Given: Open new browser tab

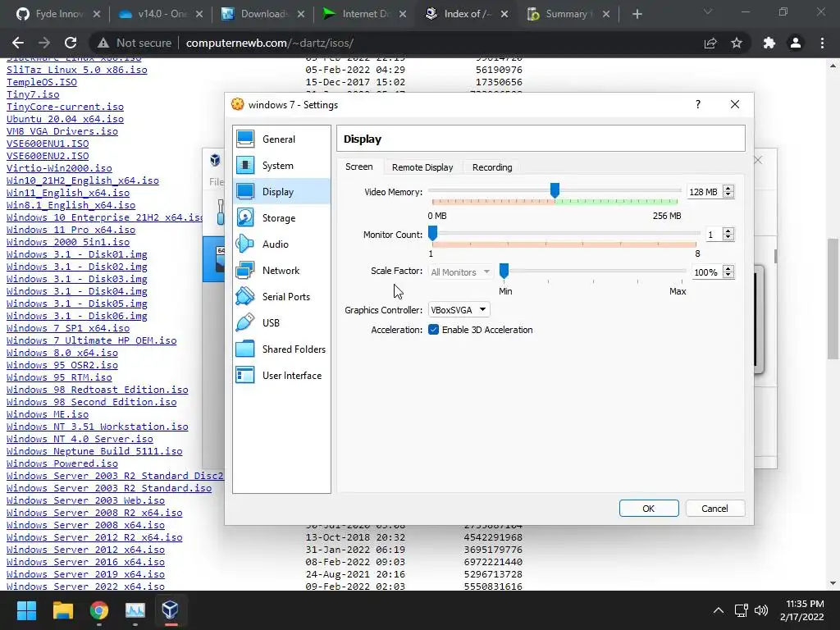Looking at the screenshot, I should click(637, 14).
